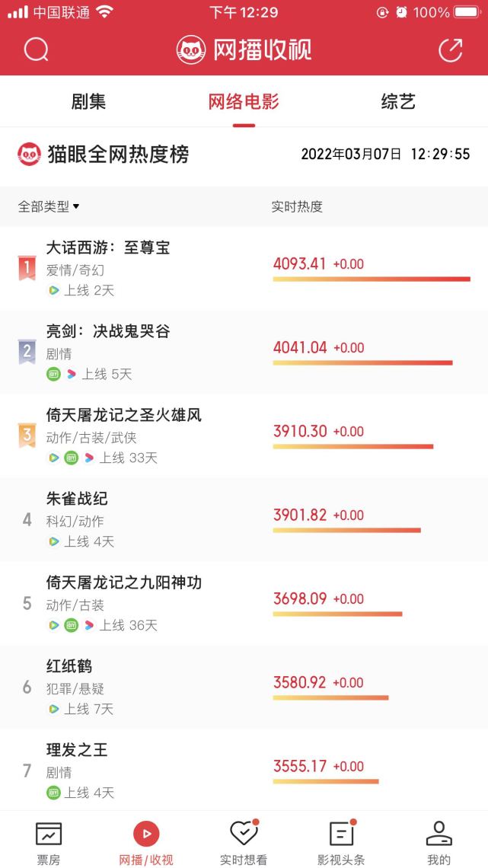488x868 pixels.
Task: Open the share panel via top-right icon
Action: pyautogui.click(x=451, y=48)
